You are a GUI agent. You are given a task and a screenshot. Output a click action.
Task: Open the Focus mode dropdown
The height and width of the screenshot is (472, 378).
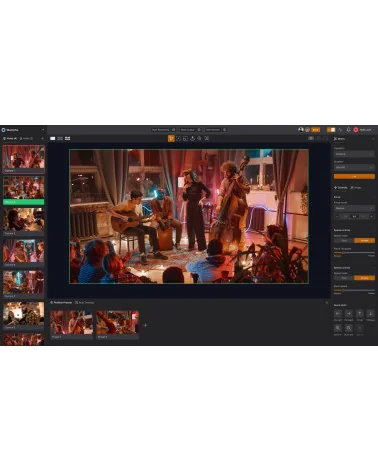coord(354,208)
